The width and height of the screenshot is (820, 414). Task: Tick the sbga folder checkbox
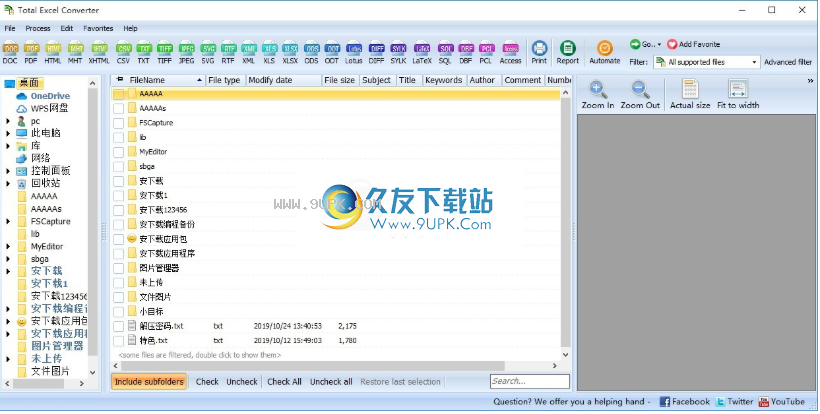click(x=119, y=166)
